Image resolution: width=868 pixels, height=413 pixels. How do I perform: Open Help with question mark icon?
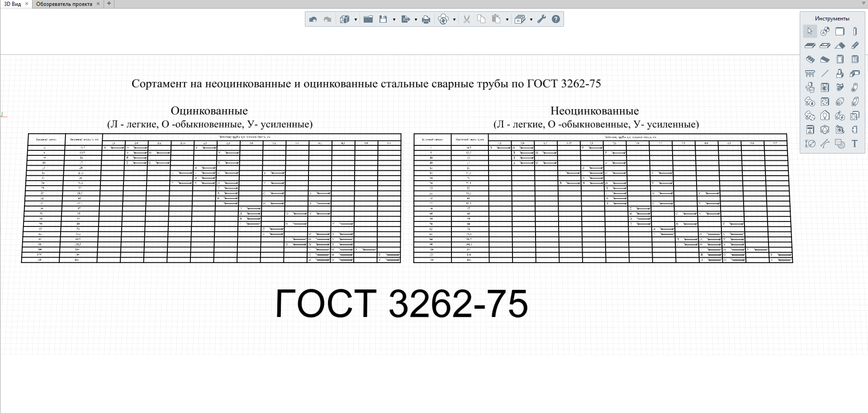[556, 19]
